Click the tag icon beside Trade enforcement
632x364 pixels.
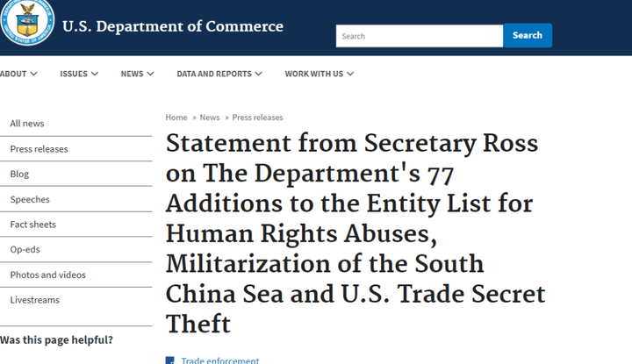pyautogui.click(x=170, y=360)
